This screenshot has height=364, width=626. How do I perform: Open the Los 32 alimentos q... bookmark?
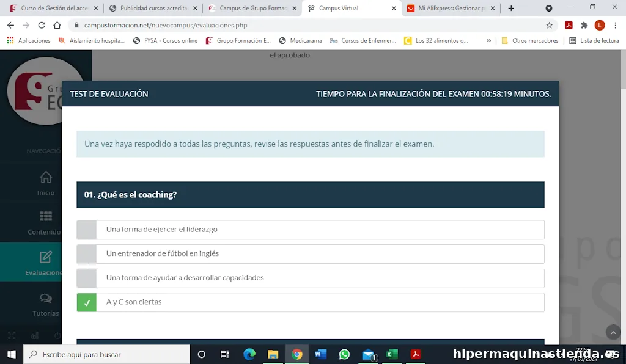[436, 41]
